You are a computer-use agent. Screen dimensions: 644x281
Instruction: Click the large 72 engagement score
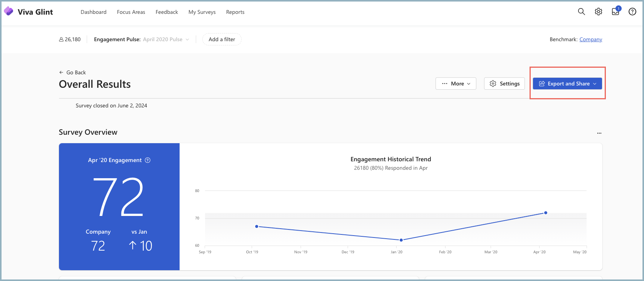coord(119,197)
